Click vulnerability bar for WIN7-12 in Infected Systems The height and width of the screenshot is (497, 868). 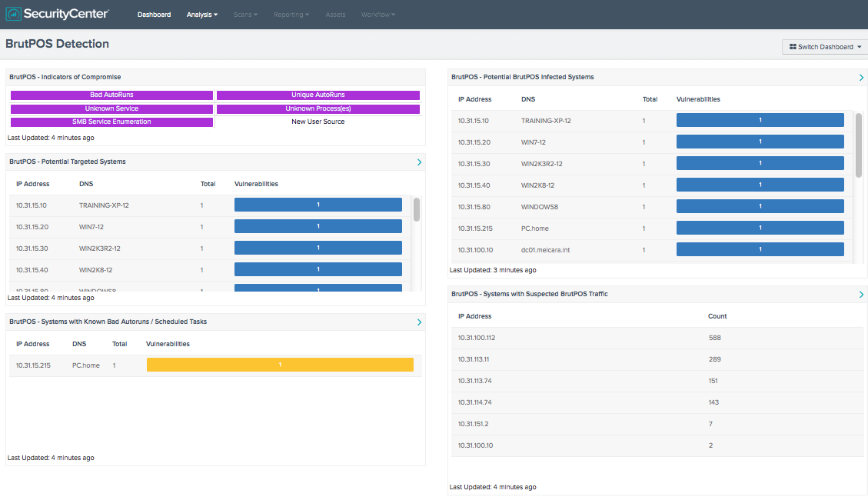[x=760, y=142]
